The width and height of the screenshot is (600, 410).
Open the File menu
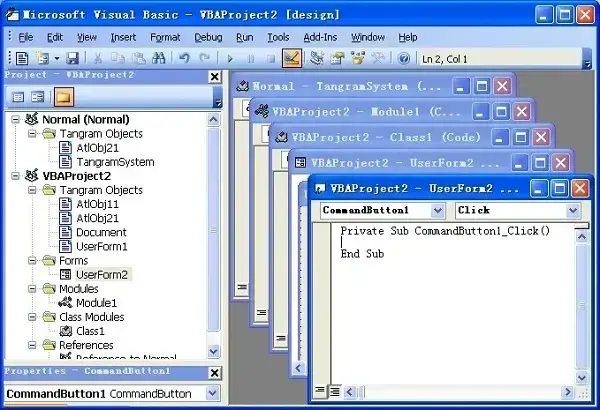pyautogui.click(x=26, y=37)
